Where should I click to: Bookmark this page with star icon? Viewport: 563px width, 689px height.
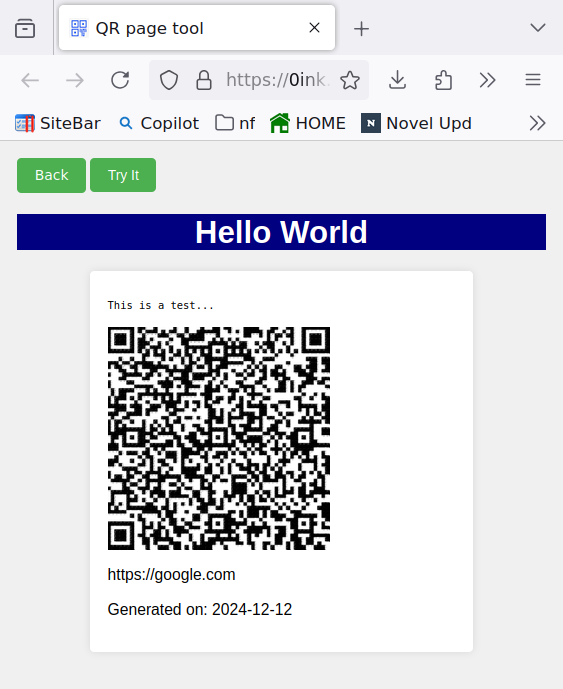pyautogui.click(x=350, y=80)
